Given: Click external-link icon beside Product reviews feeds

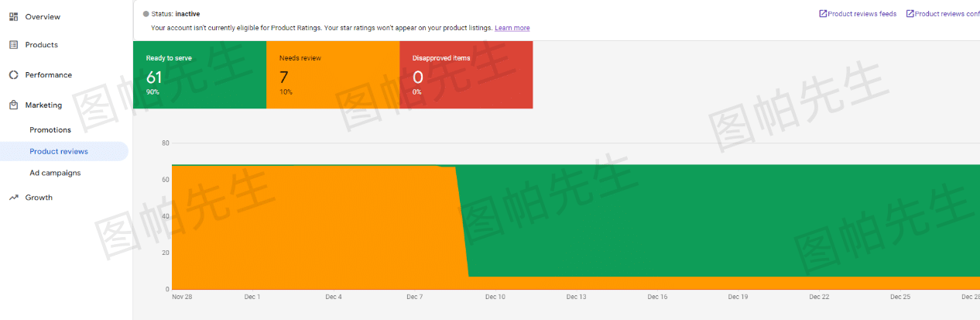Looking at the screenshot, I should tap(823, 14).
